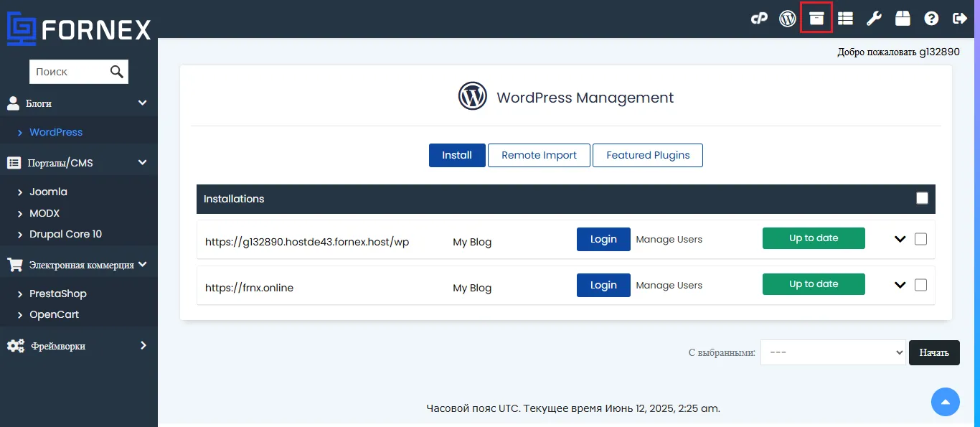Click the search magnifier icon

[117, 71]
